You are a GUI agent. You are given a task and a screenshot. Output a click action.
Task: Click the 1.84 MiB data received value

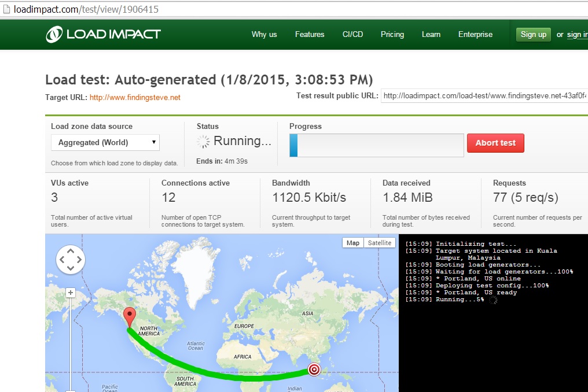pyautogui.click(x=407, y=198)
